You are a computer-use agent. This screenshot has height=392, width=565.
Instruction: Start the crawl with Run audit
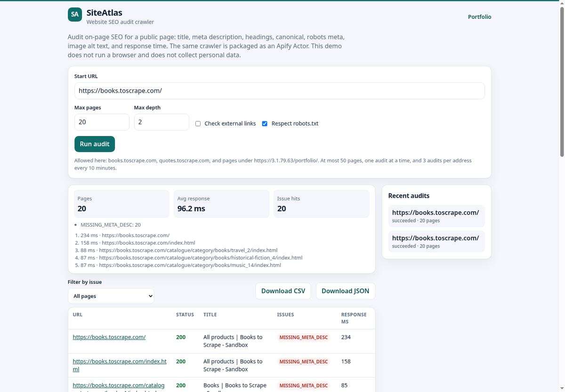coord(95,144)
